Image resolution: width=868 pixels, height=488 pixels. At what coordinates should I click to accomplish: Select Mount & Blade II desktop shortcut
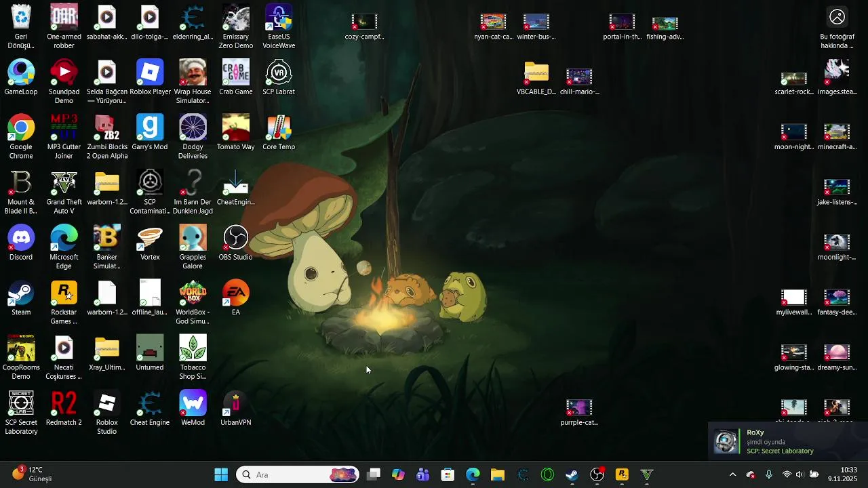pos(21,192)
